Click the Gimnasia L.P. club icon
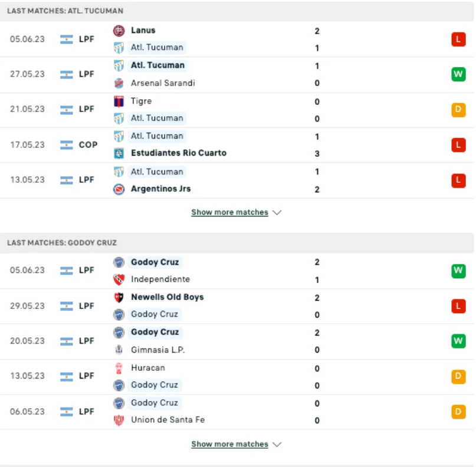This screenshot has width=476, height=467. point(117,350)
